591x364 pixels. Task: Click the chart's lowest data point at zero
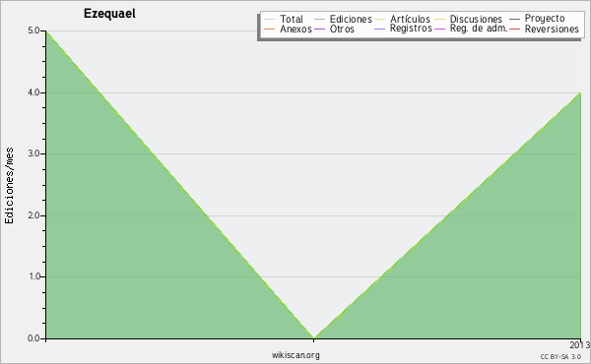[x=314, y=338]
